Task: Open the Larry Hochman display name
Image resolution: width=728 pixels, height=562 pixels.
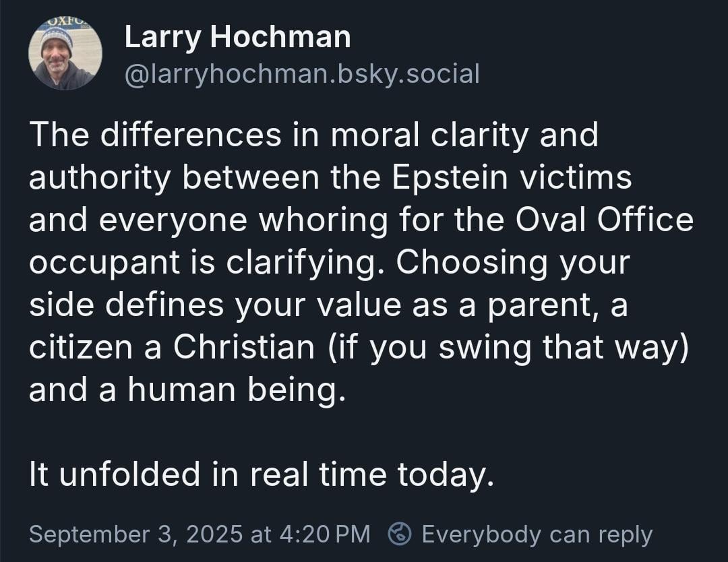Action: click(237, 36)
